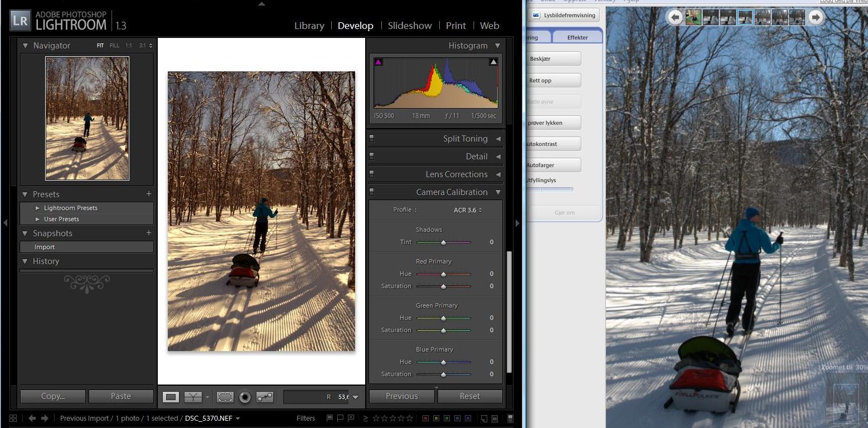Viewport: 868px width, 428px height.
Task: Enable yellow color label filter
Action: [x=437, y=418]
